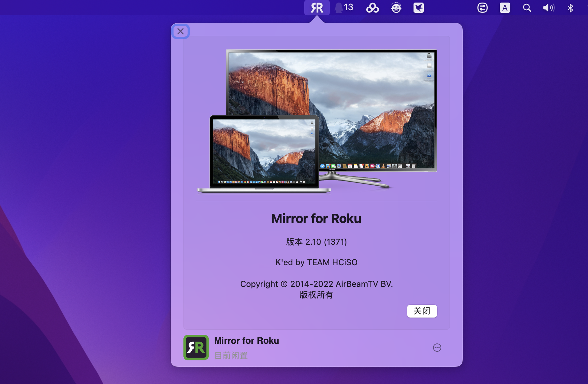Open the smiling face menu bar icon
Image resolution: width=588 pixels, height=384 pixels.
pos(396,8)
